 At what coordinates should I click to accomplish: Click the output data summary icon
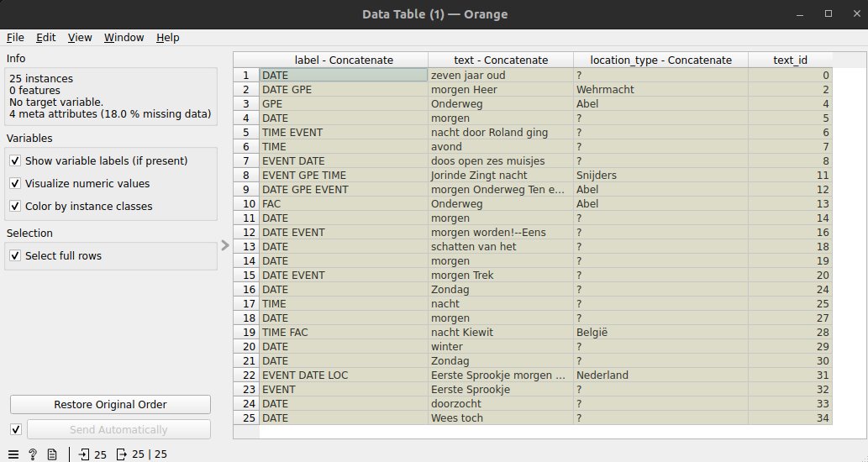tap(122, 454)
